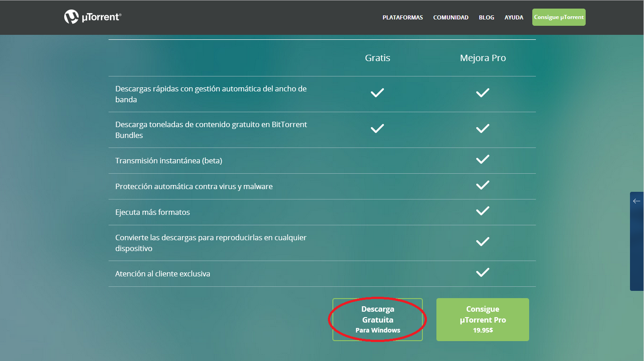Expand the side panel with the left arrow
The image size is (644, 361).
637,201
